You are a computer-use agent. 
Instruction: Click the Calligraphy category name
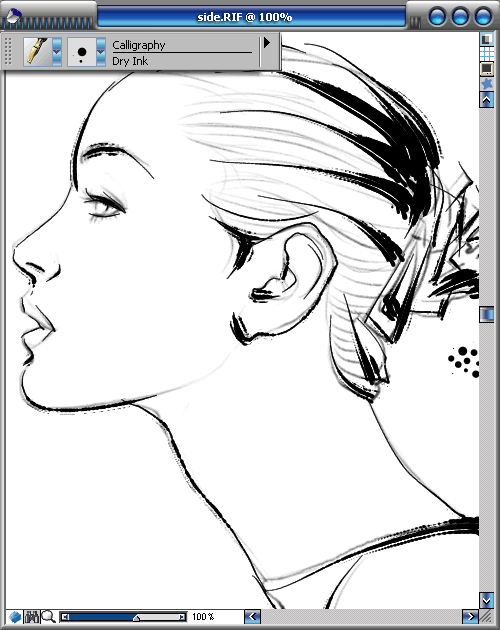click(139, 45)
